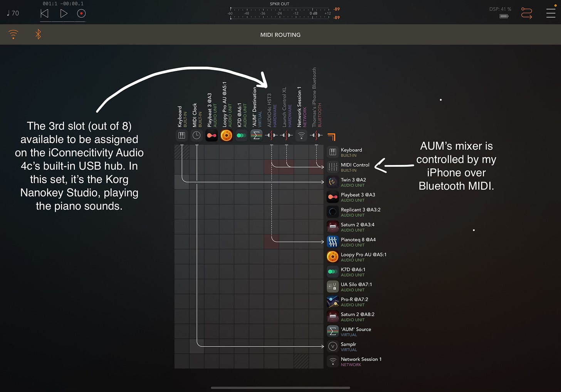
Task: Toggle MIDI Clock to Playbeat 3 cell
Action: 197,197
